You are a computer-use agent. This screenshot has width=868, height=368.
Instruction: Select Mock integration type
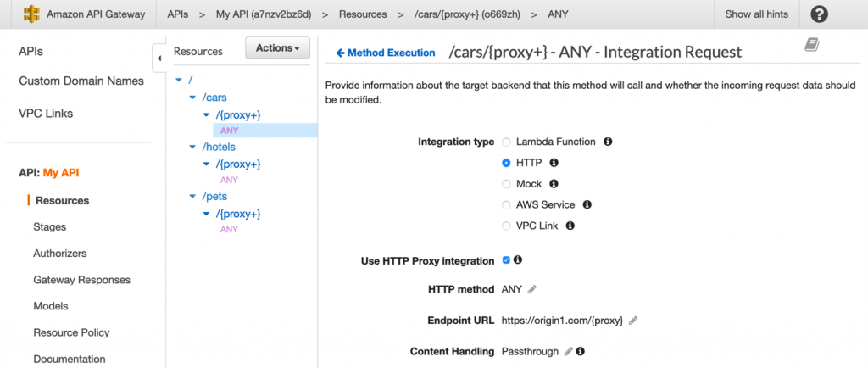pos(506,184)
